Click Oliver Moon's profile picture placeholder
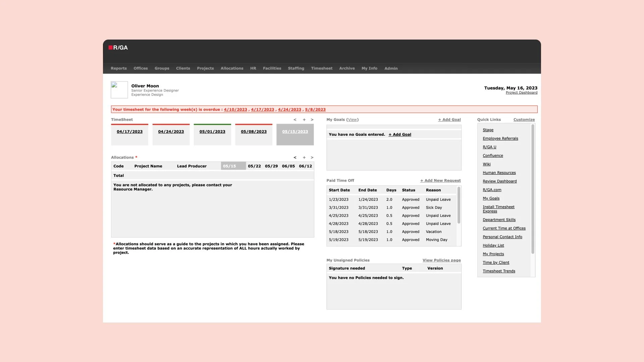 point(119,89)
